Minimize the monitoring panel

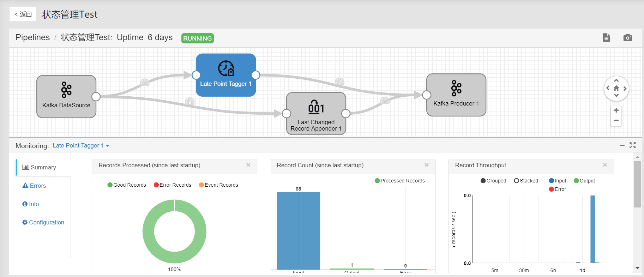tap(622, 145)
